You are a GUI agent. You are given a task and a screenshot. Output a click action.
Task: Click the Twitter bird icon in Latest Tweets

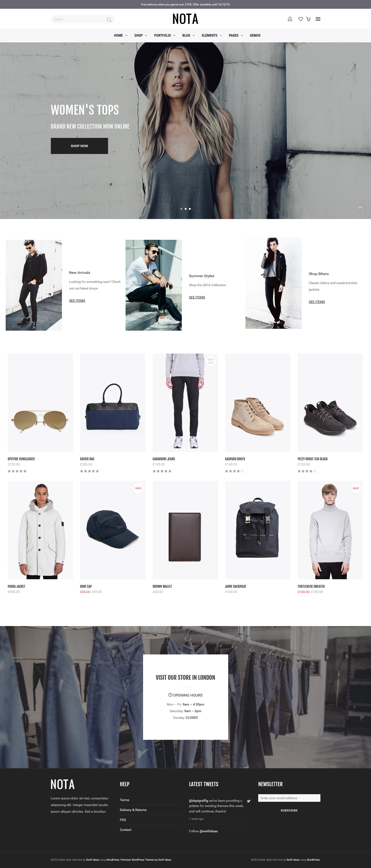pos(248,801)
